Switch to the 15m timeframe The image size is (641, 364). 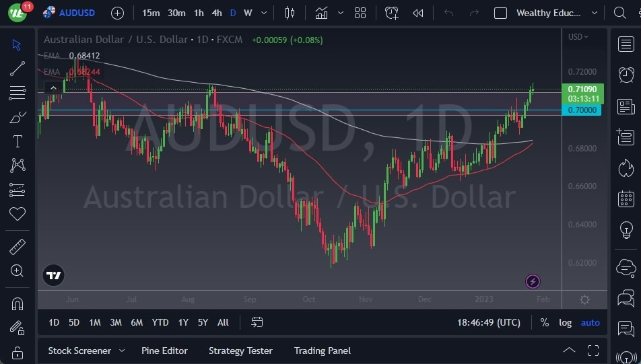151,13
